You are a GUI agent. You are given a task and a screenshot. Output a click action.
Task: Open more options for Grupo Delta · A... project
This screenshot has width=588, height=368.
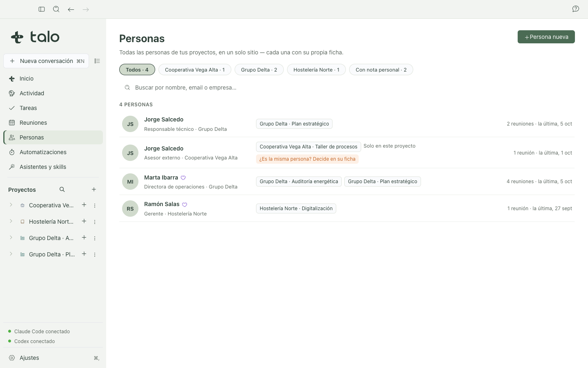click(95, 238)
